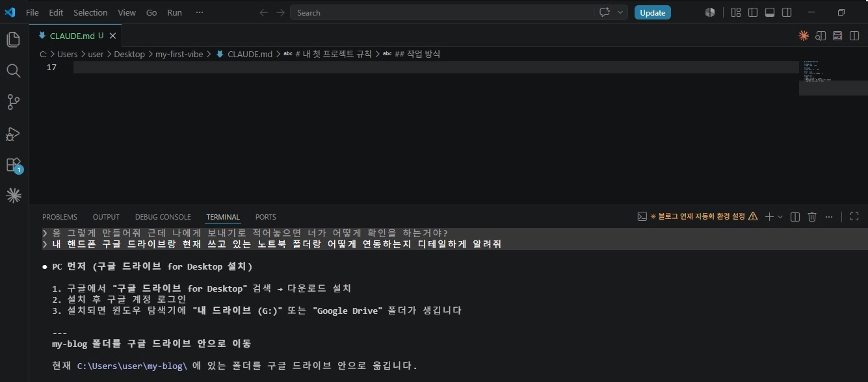Open the Claude Code sidebar icon
This screenshot has width=868, height=382.
[13, 195]
